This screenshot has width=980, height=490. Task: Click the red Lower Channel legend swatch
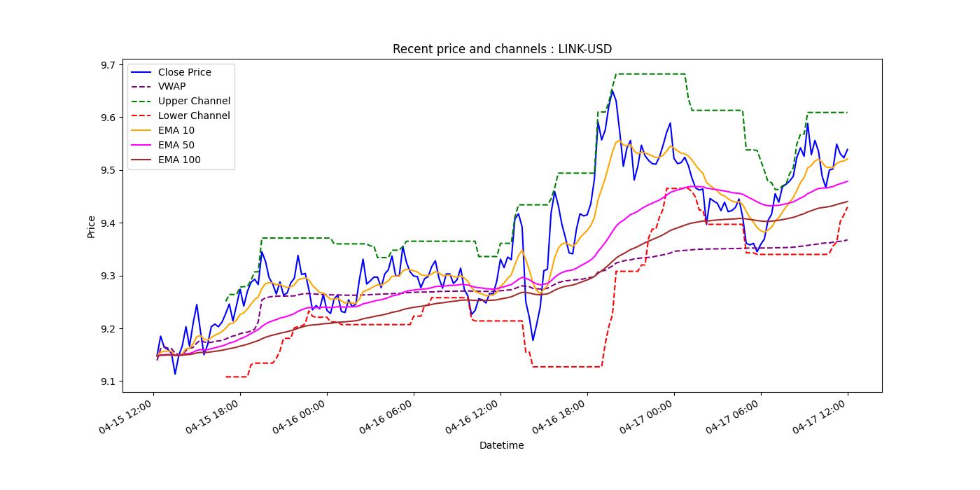(141, 116)
